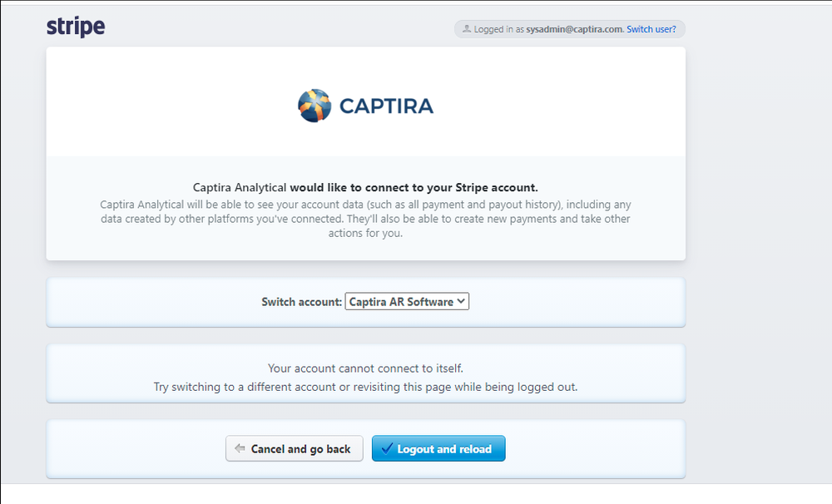The image size is (832, 504).
Task: Click the sysadmin@captira.com email text
Action: coord(574,29)
